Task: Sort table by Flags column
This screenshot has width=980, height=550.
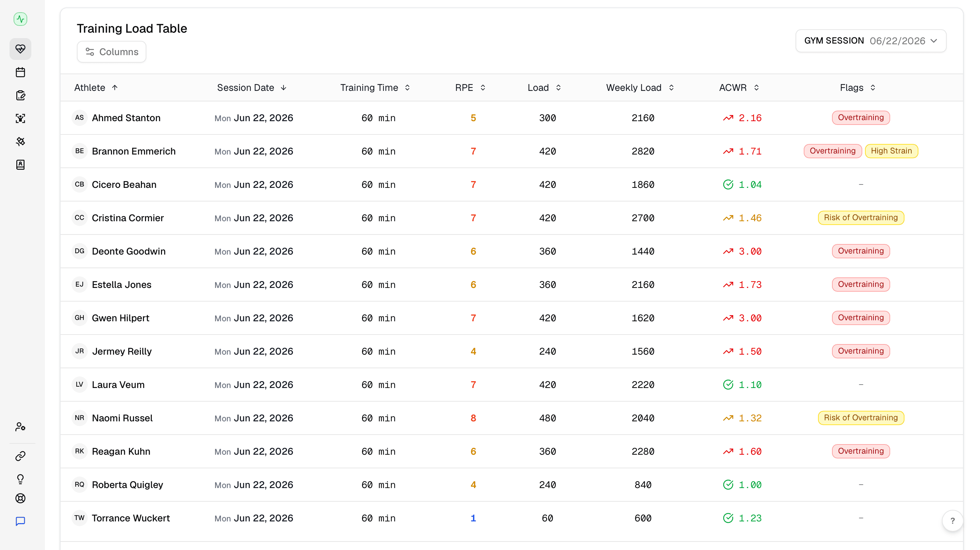Action: 858,87
